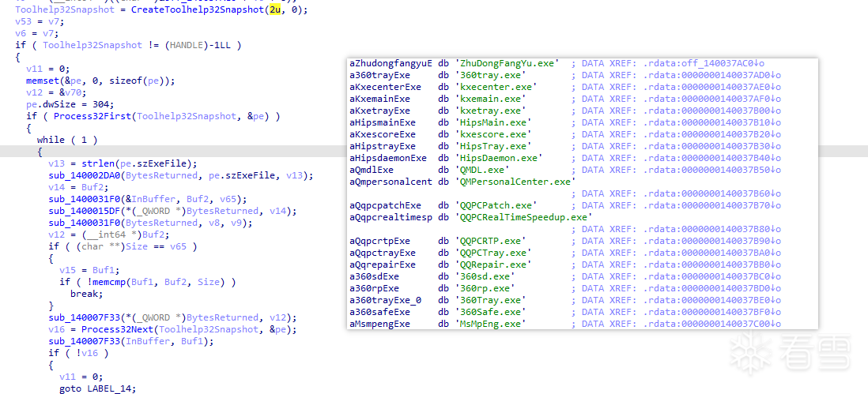Select the strlen call on pe.szExeFile
868x394 pixels.
[x=139, y=163]
